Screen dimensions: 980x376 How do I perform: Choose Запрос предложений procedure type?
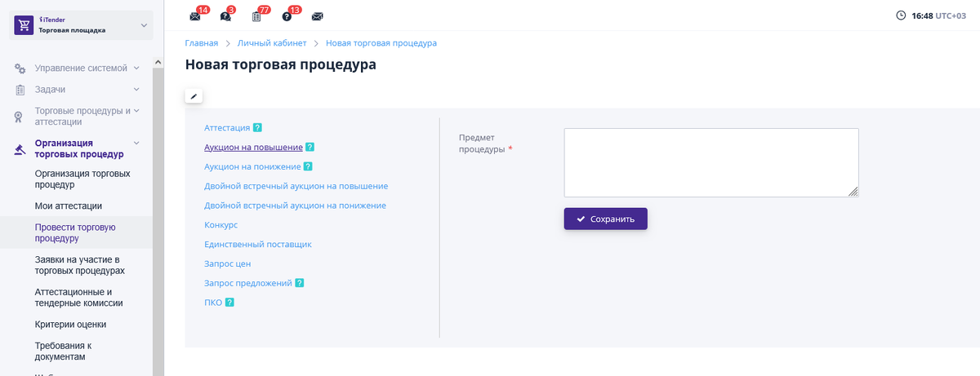(x=248, y=283)
